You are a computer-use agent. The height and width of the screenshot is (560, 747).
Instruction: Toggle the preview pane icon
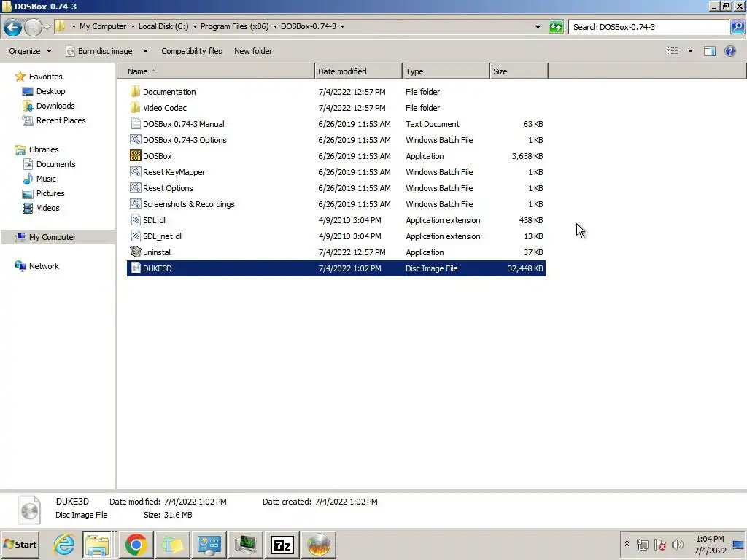710,51
